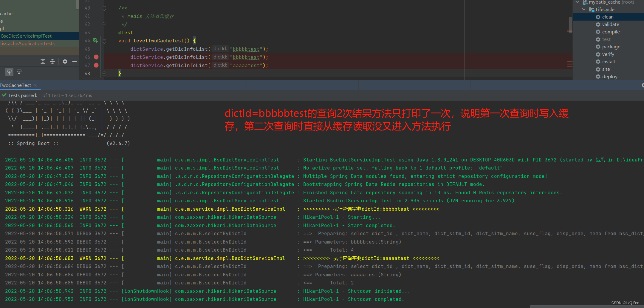Collapse levelTwoCacheTest method at line 44
The height and width of the screenshot is (308, 644).
click(x=104, y=41)
